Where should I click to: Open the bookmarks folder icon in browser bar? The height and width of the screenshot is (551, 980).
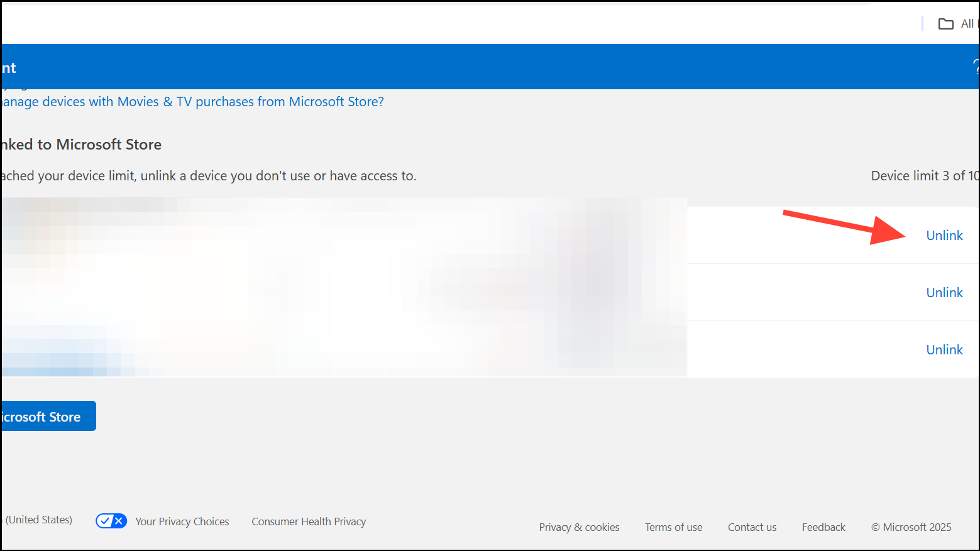945,24
